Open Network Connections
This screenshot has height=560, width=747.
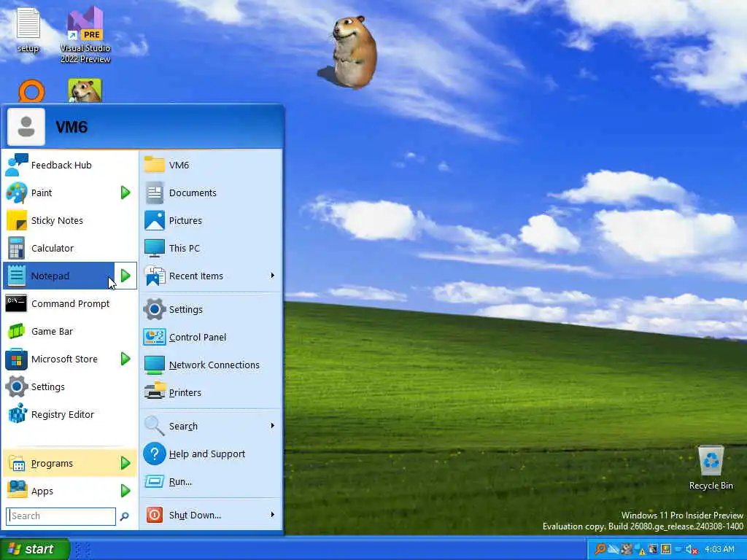click(x=211, y=365)
